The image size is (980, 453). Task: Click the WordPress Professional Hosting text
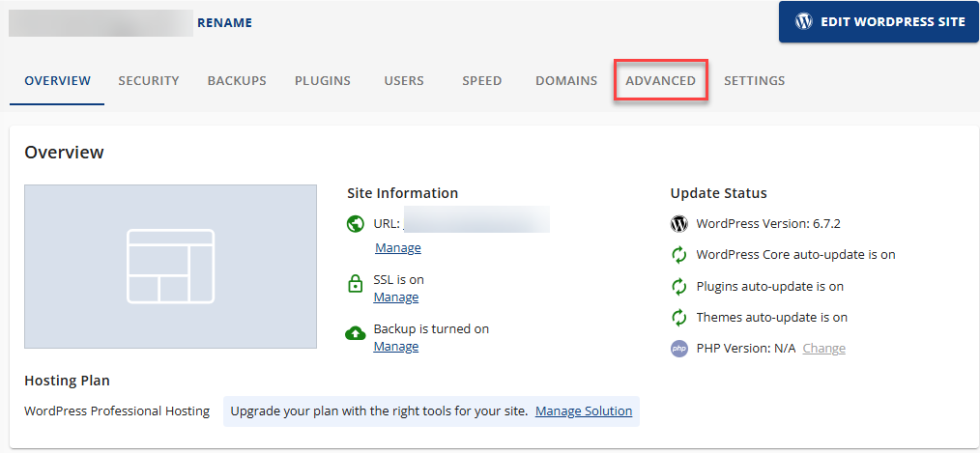[117, 411]
